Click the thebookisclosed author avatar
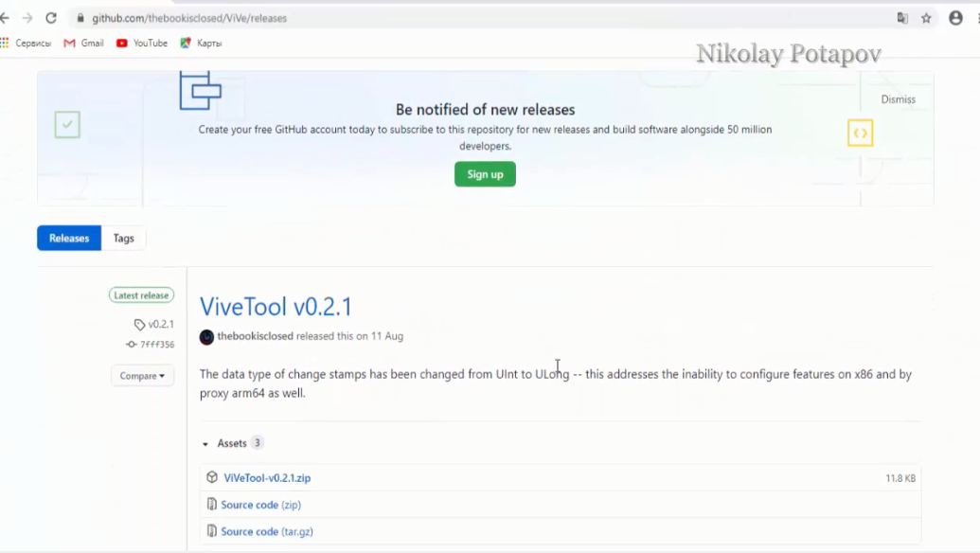 tap(206, 337)
